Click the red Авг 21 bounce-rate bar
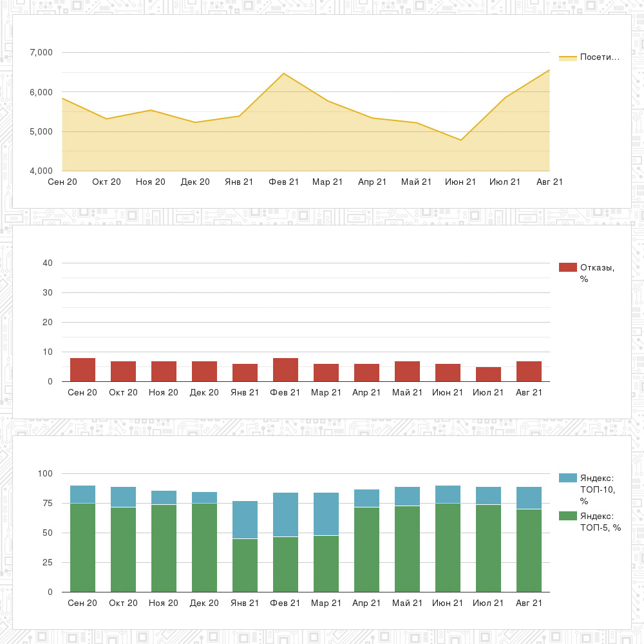This screenshot has width=644, height=644. pyautogui.click(x=529, y=372)
